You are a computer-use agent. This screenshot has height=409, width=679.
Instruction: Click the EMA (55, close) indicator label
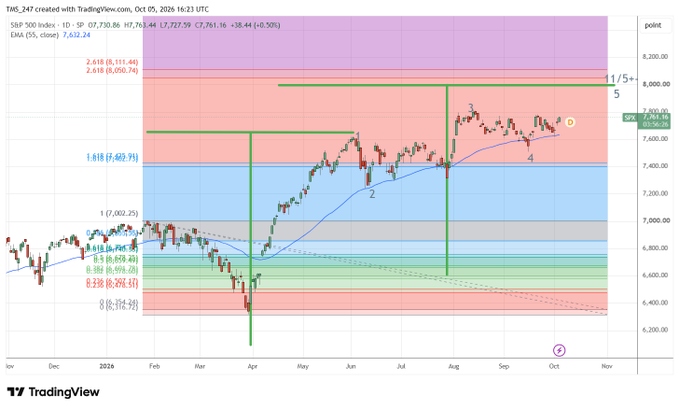[34, 35]
